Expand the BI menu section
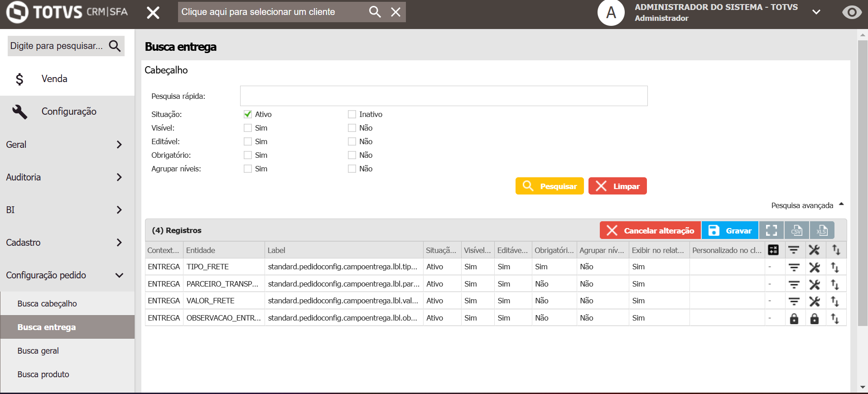 [67, 210]
